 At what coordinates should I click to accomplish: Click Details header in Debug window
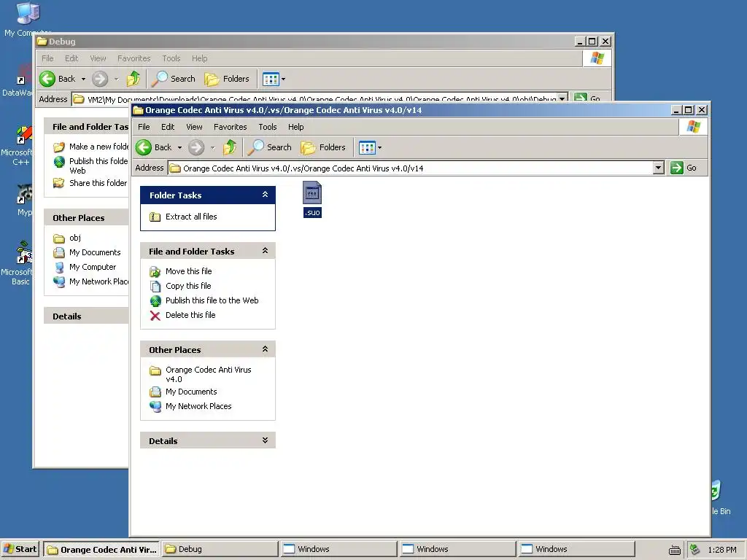tap(86, 316)
